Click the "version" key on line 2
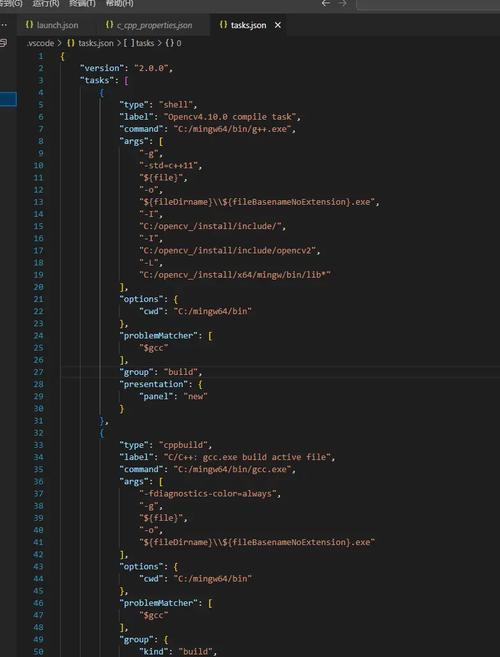This screenshot has width=500, height=657. click(103, 68)
